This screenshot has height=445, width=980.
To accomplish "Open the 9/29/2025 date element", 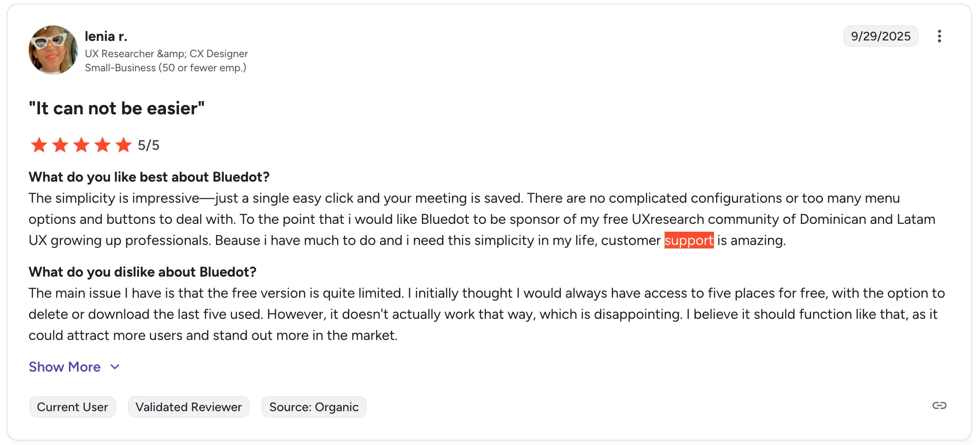I will click(880, 36).
